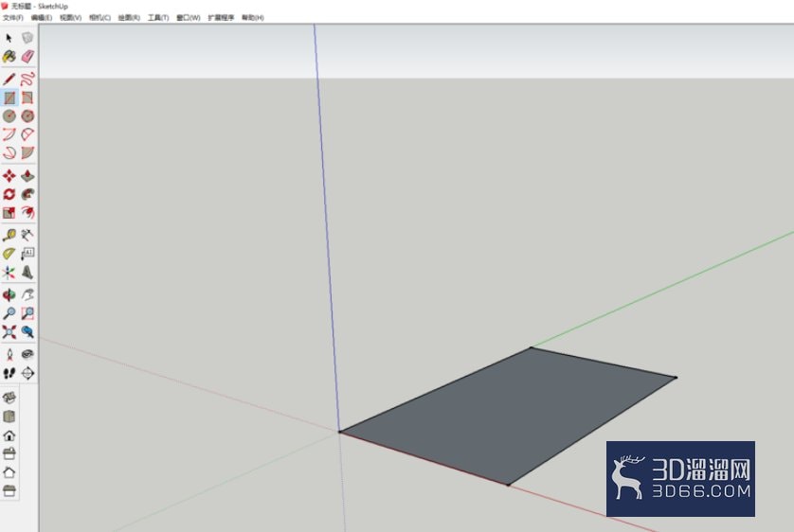Viewport: 794px width, 532px height.
Task: Switch to the Front view house icon
Action: pyautogui.click(x=9, y=434)
